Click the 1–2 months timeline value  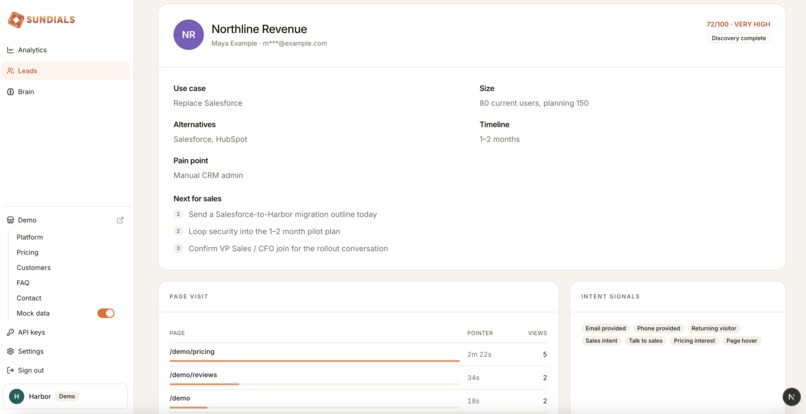(500, 139)
